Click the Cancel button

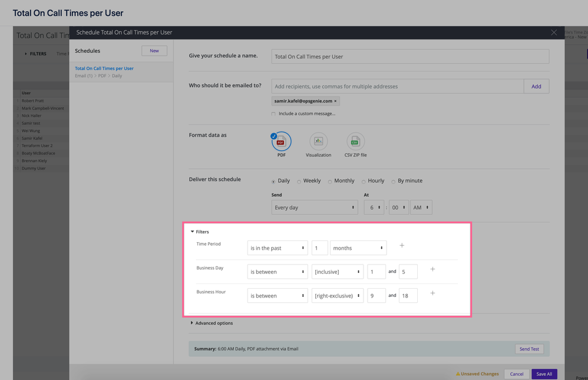click(x=516, y=374)
